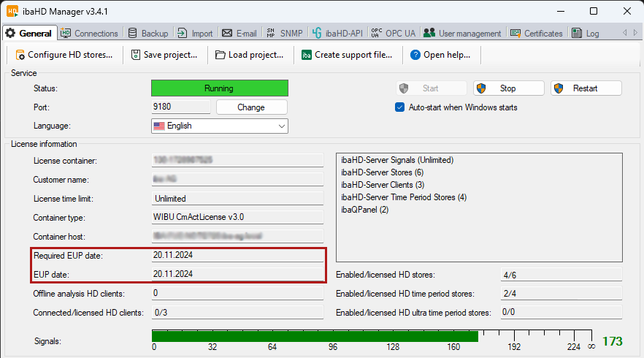Click the ultra time period stores value 0/0
The image size is (644, 358).
click(x=561, y=313)
